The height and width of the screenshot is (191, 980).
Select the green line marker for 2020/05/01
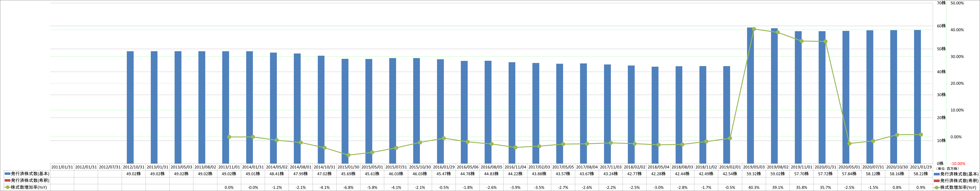[x=849, y=143]
